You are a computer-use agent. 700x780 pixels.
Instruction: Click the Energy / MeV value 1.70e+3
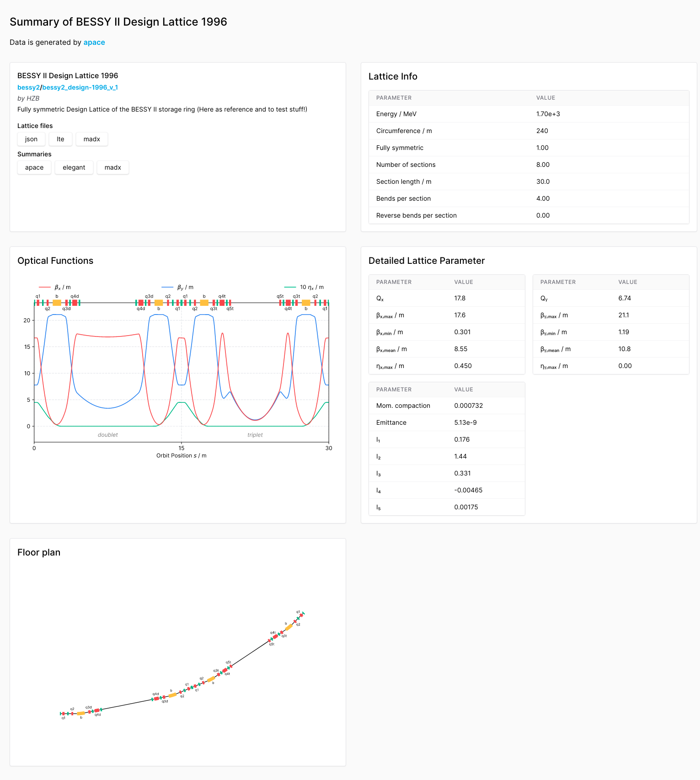tap(548, 114)
